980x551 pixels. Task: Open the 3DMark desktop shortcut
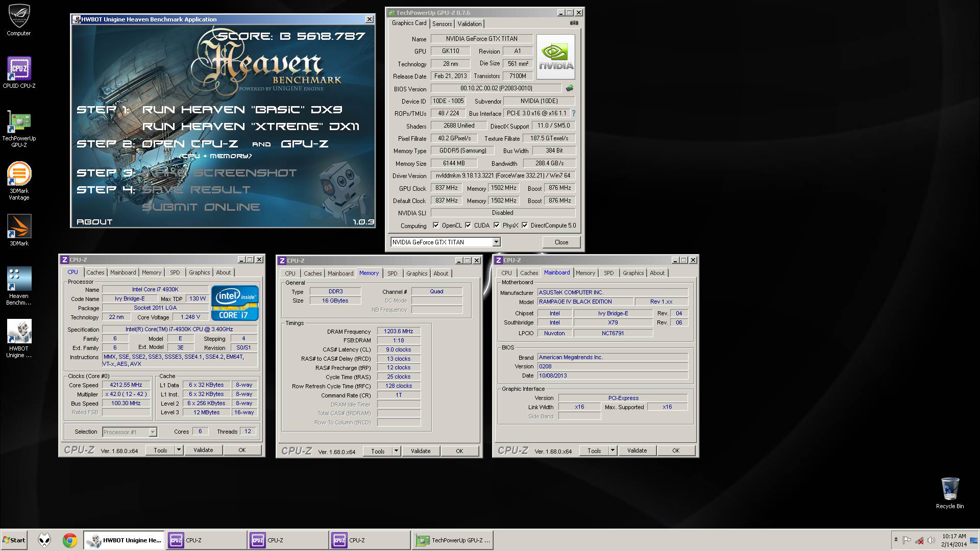(19, 231)
